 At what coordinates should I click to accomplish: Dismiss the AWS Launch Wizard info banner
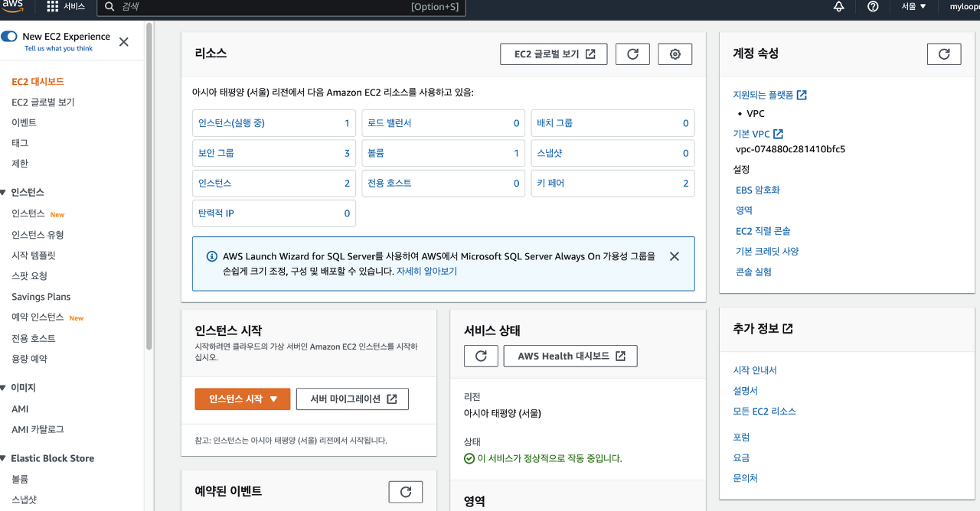(x=674, y=256)
